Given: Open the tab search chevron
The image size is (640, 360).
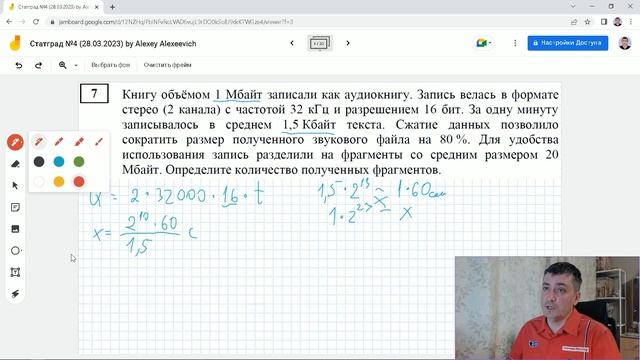Looking at the screenshot, I should (x=573, y=7).
